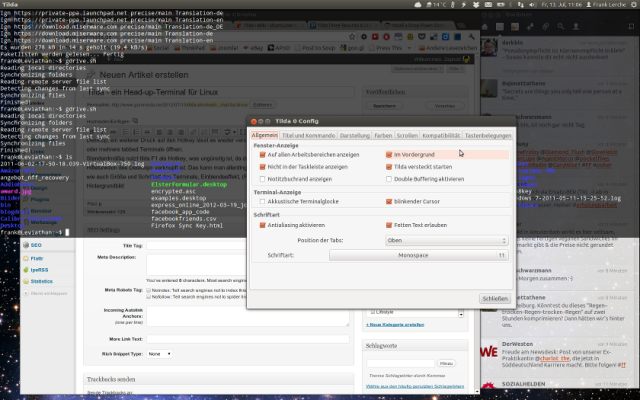Click scroll-down arrow of the category list in WordPress
This screenshot has width=640, height=400.
pos(461,314)
